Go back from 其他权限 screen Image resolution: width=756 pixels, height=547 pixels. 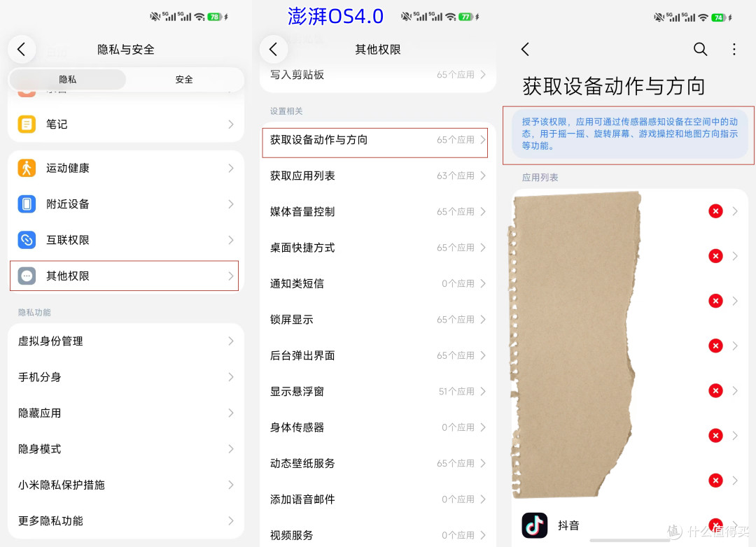pos(274,49)
